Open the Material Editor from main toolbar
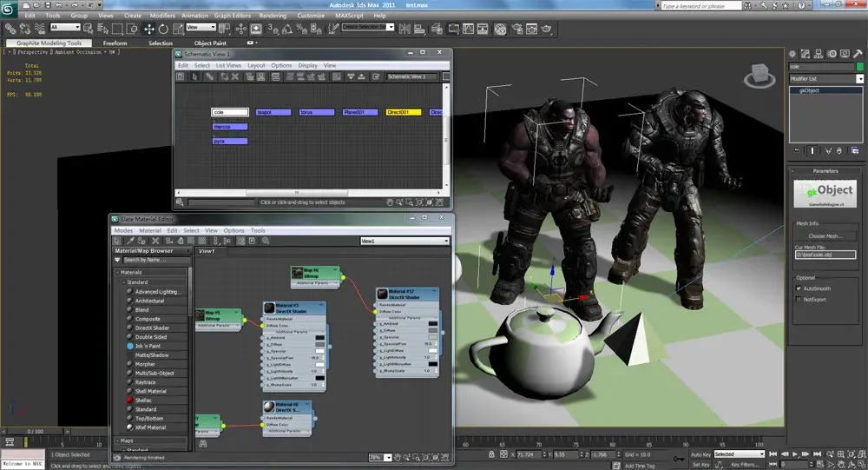This screenshot has width=868, height=470. (x=500, y=29)
